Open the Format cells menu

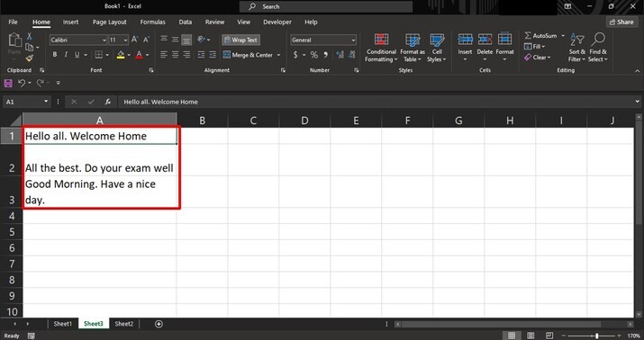point(504,48)
